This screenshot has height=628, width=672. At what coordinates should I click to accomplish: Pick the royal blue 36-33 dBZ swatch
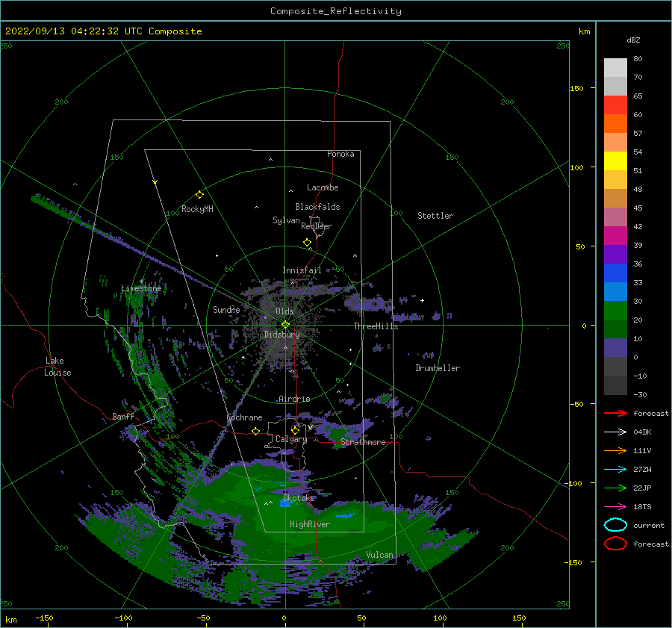coord(615,273)
